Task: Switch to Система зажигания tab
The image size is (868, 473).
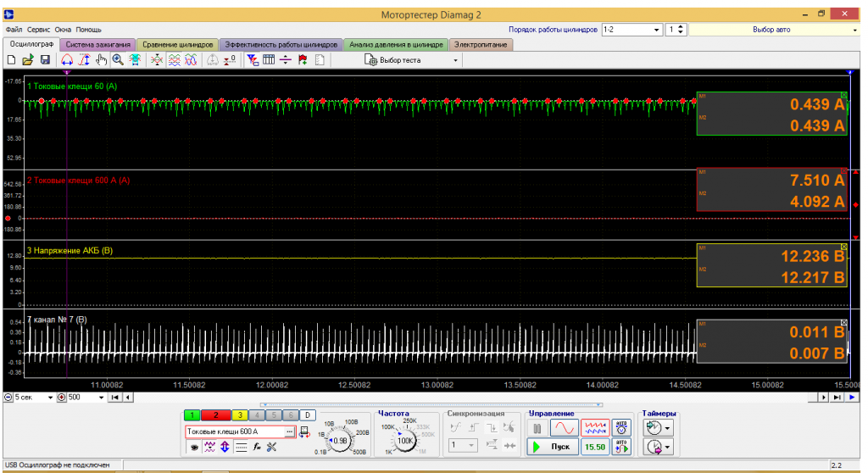Action: click(x=97, y=44)
